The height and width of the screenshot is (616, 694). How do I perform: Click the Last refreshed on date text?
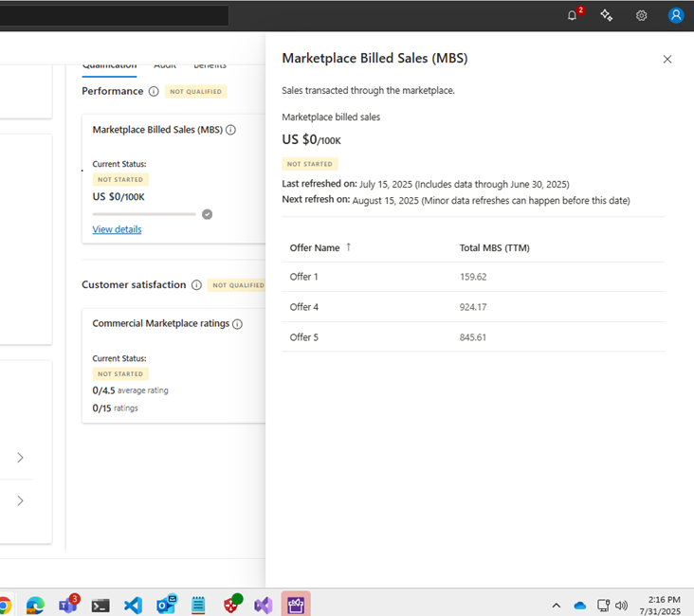coord(465,185)
